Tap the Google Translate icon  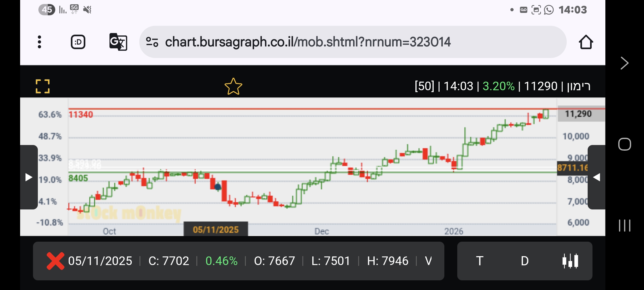pos(118,42)
